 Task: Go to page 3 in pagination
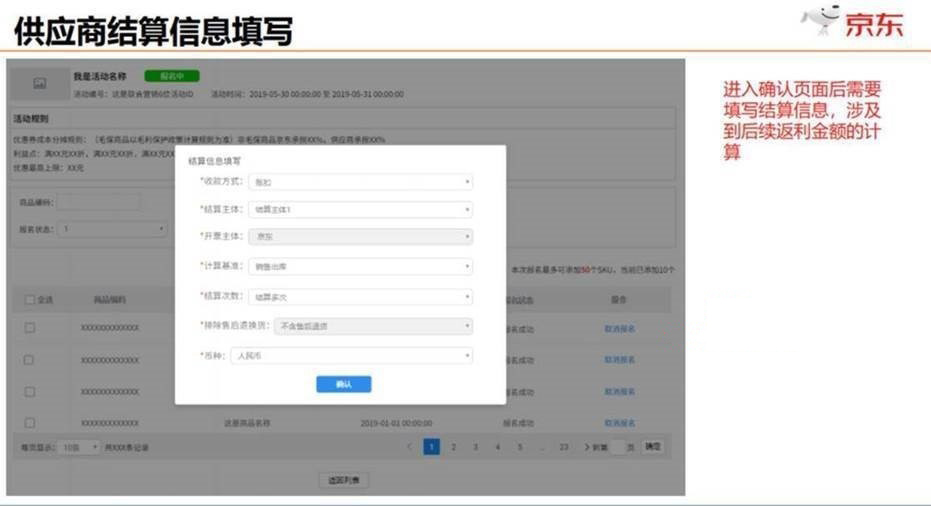pos(476,447)
